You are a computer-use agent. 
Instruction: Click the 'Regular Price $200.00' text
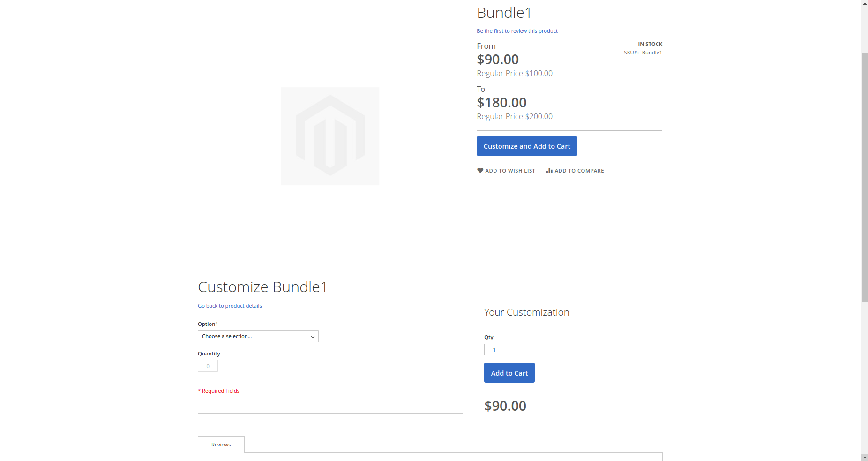515,116
